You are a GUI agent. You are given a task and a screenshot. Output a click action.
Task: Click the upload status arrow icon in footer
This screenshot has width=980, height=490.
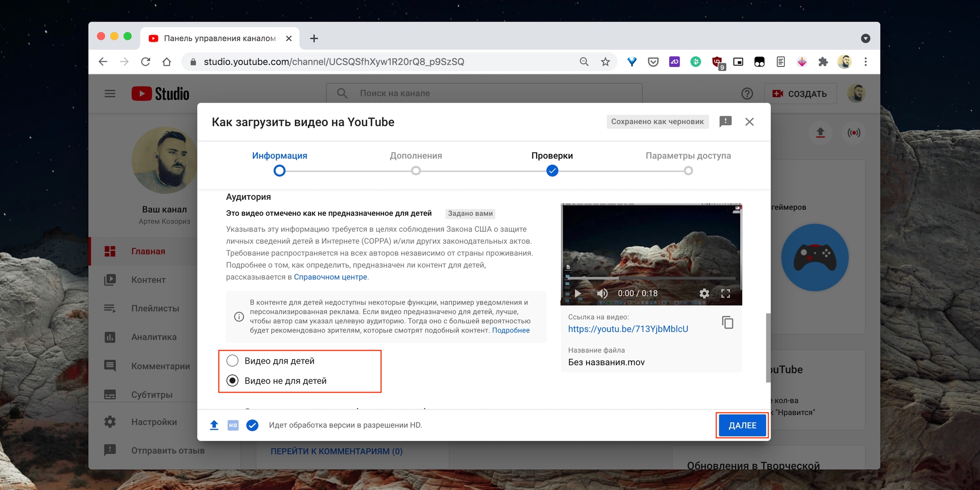coord(214,425)
